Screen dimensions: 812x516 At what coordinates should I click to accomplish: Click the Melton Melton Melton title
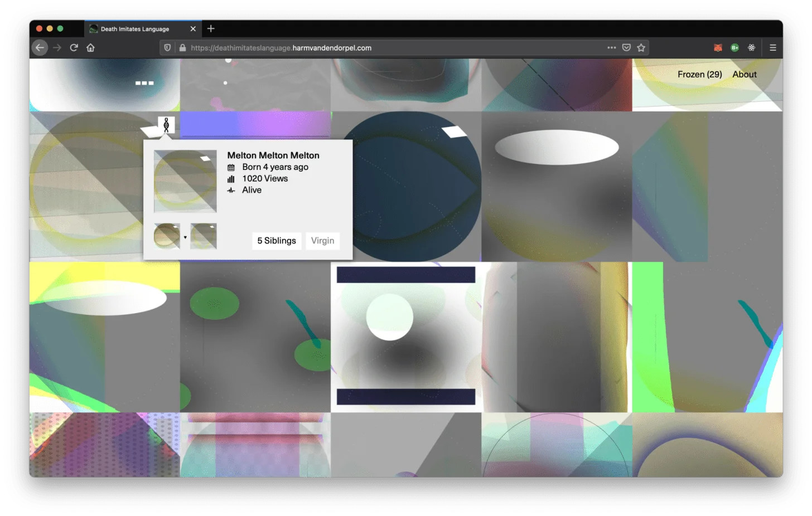pos(273,155)
